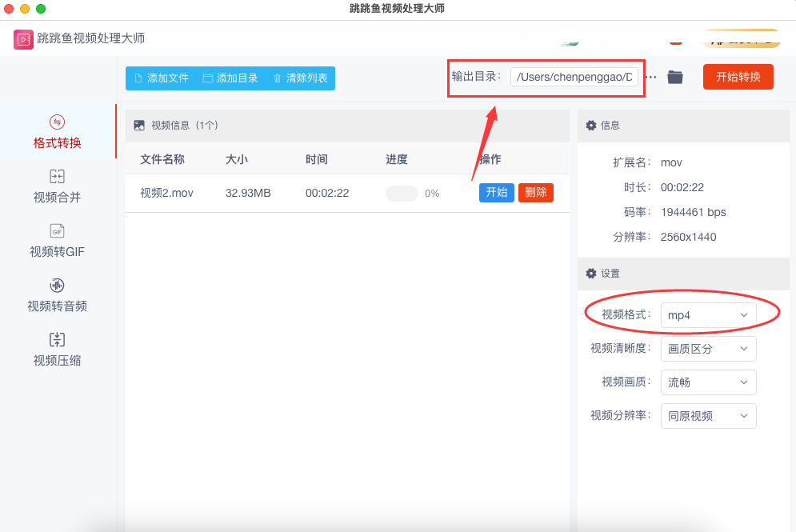Click the format conversion icon in sidebar
This screenshot has width=796, height=532.
[57, 122]
